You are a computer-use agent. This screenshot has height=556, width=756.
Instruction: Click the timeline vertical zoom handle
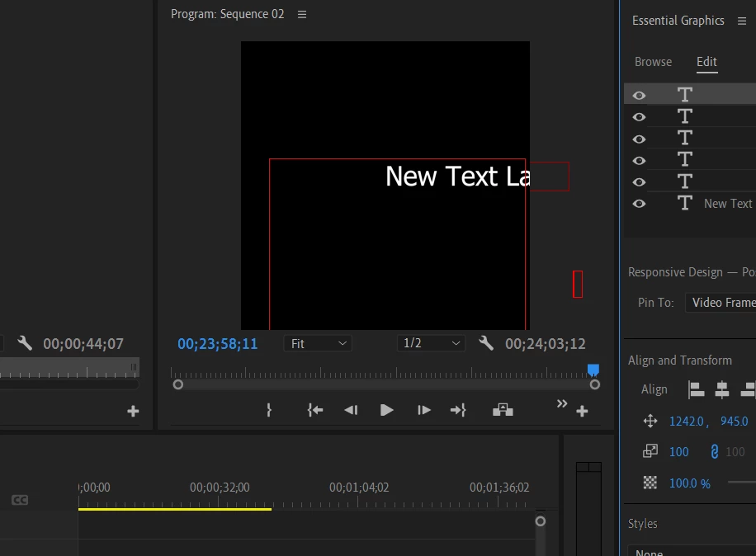(541, 521)
